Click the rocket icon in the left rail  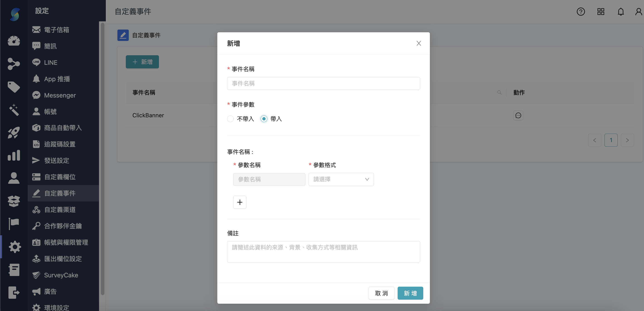14,132
